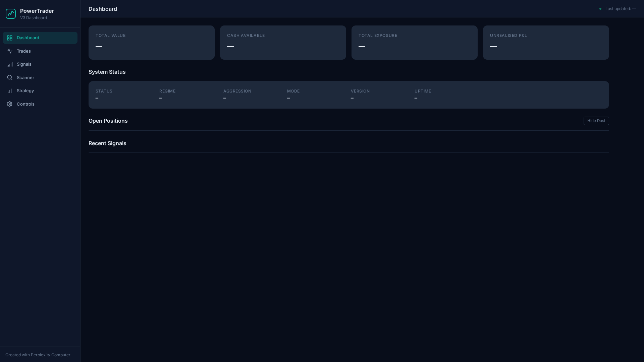Click the Created with Perplexity Computer link
The image size is (644, 362).
(38, 355)
